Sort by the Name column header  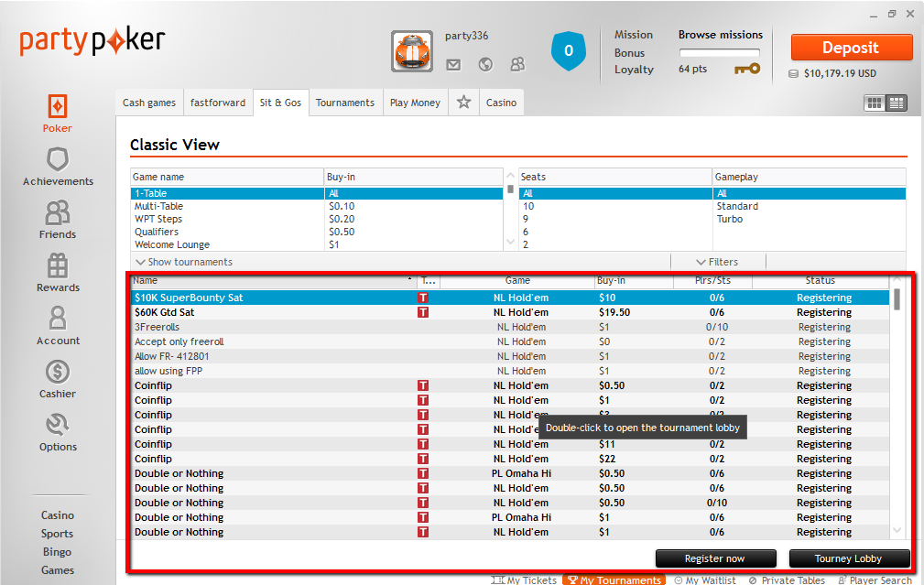[x=274, y=280]
